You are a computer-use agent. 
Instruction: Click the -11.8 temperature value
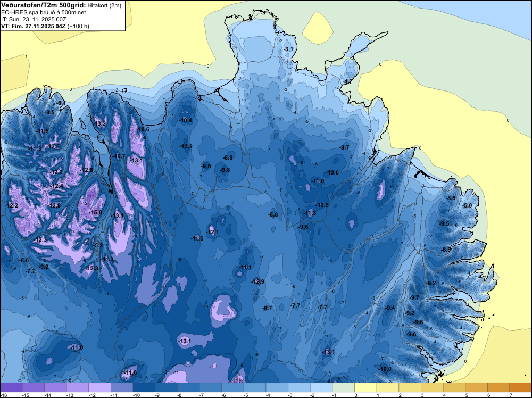coord(130,372)
